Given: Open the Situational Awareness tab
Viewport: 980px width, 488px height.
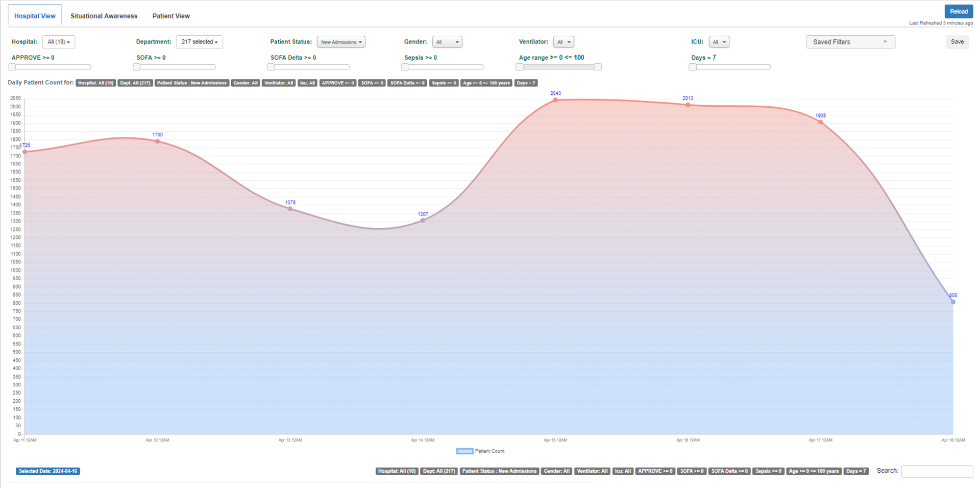Looking at the screenshot, I should point(104,16).
